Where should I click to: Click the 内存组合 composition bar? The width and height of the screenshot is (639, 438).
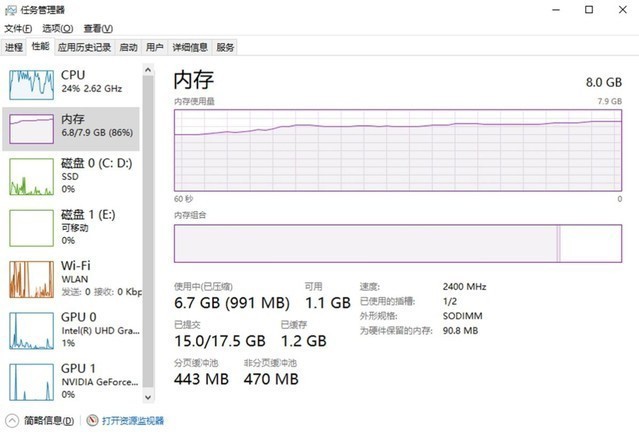pyautogui.click(x=398, y=243)
